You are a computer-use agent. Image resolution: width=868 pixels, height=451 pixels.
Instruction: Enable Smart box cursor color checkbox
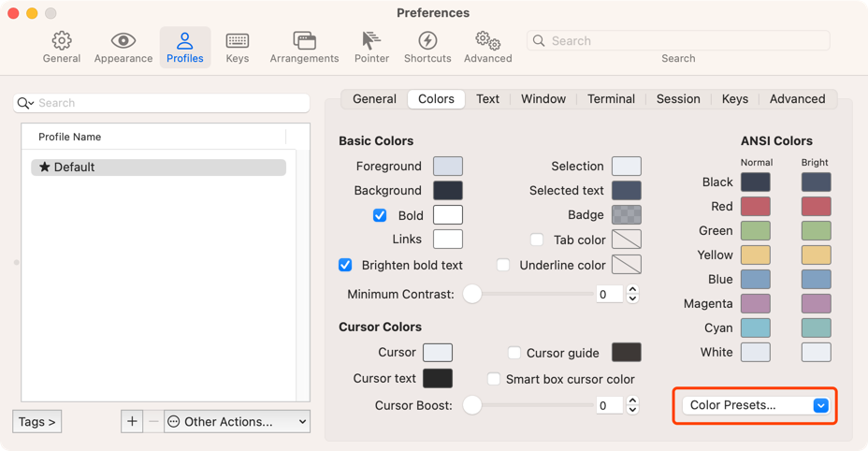pyautogui.click(x=494, y=379)
